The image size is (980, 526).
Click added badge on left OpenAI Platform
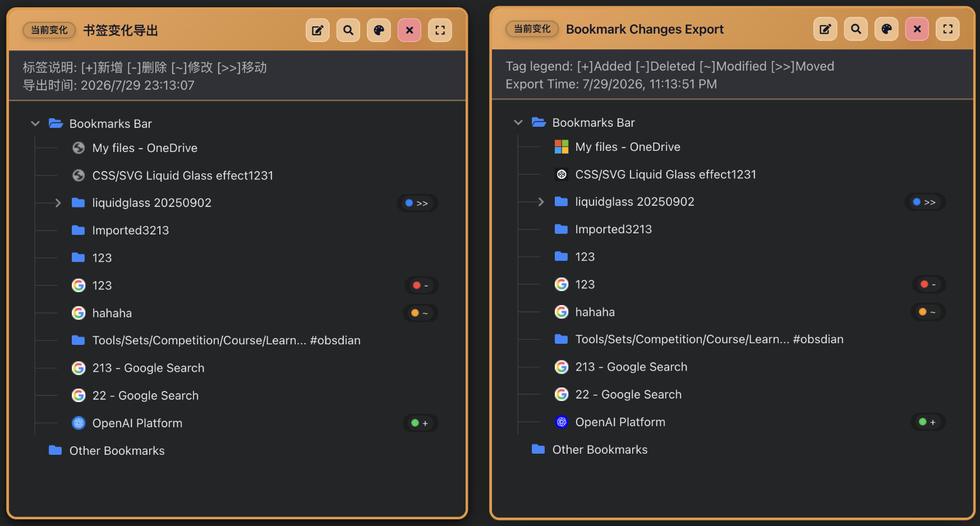coord(420,423)
